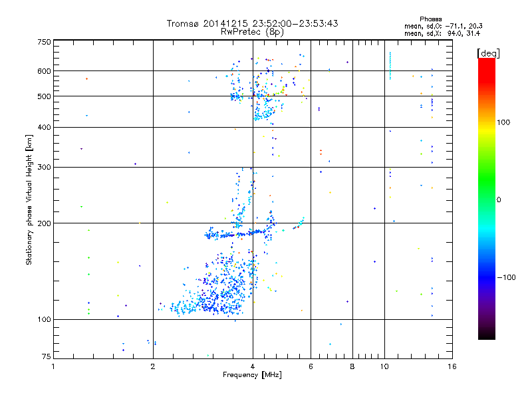This screenshot has width=532, height=399.
Task: Click y-axis tick label '400'
Action: click(x=44, y=128)
